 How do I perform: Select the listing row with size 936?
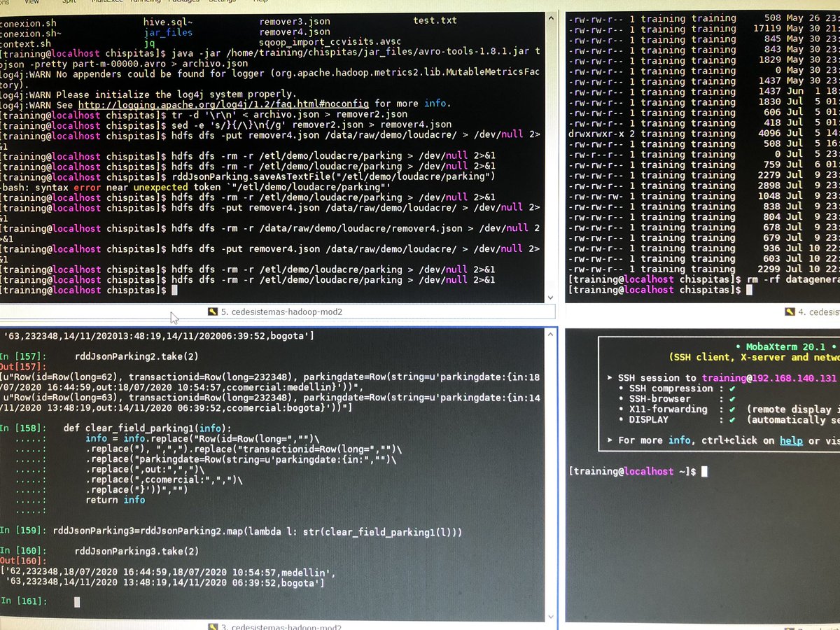tap(703, 248)
